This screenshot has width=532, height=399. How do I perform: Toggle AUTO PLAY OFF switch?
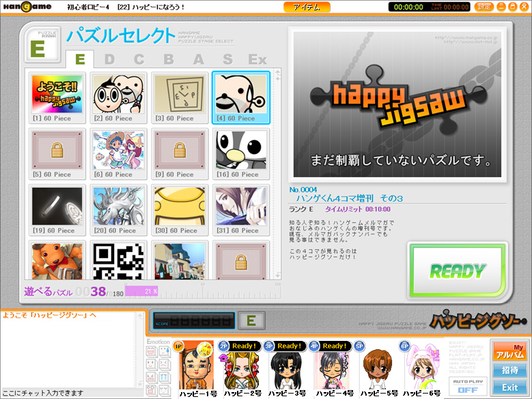click(x=468, y=387)
